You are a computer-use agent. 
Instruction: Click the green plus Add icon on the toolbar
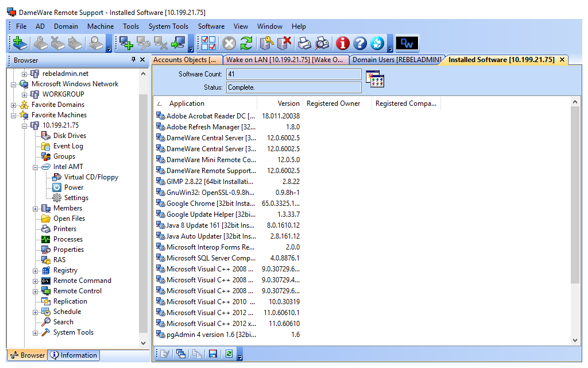(19, 43)
